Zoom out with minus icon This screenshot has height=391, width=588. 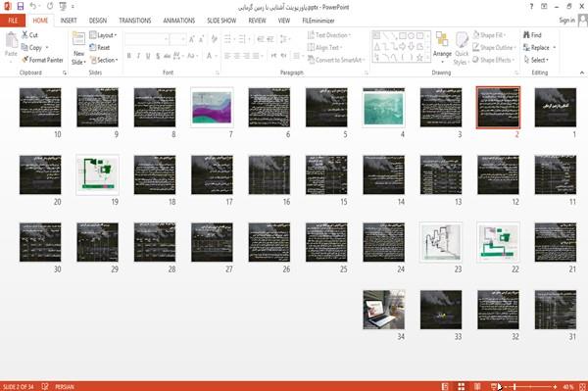click(x=506, y=386)
